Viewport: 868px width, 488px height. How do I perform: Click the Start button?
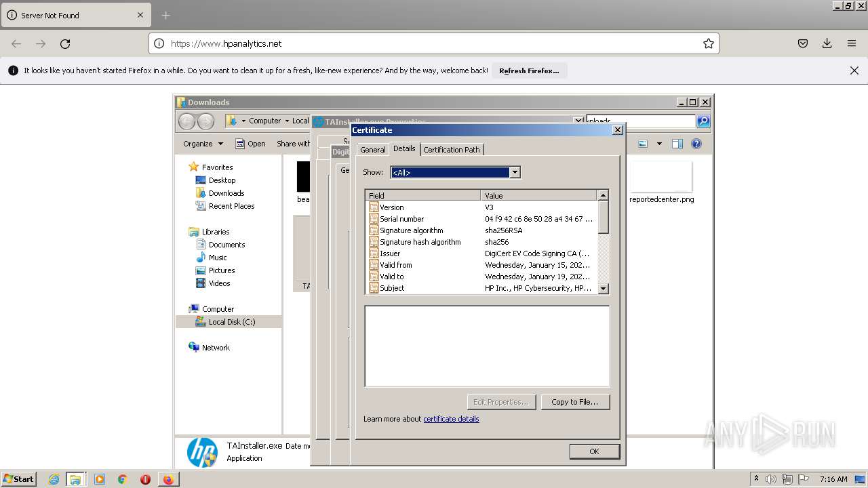coord(19,479)
